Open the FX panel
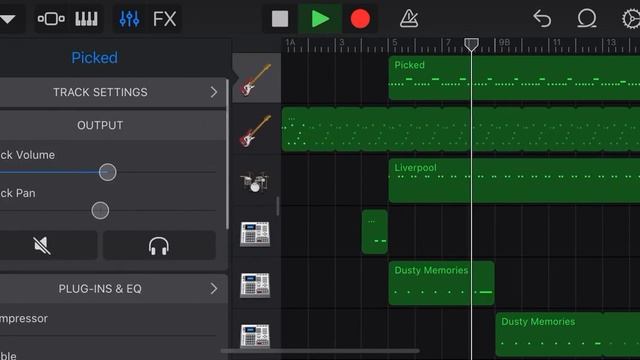Image resolution: width=640 pixels, height=360 pixels. (x=164, y=19)
